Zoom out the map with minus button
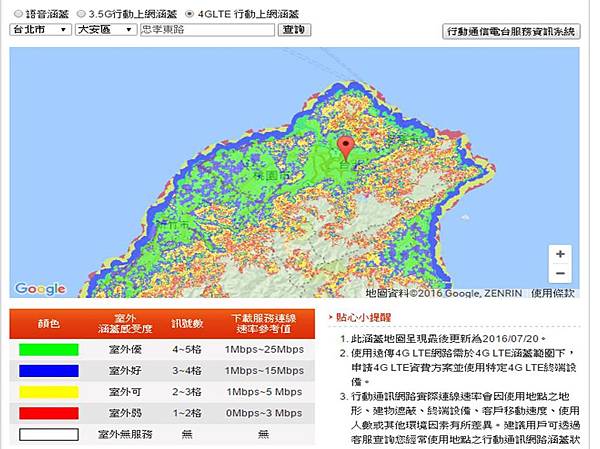 pyautogui.click(x=560, y=273)
